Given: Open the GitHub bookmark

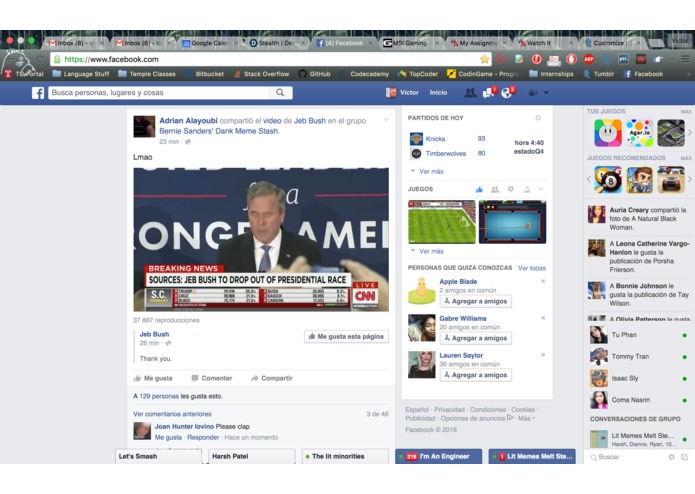Looking at the screenshot, I should point(315,74).
